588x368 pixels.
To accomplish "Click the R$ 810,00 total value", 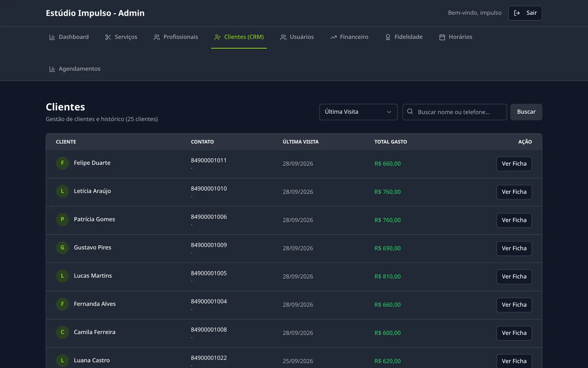I will click(x=388, y=277).
